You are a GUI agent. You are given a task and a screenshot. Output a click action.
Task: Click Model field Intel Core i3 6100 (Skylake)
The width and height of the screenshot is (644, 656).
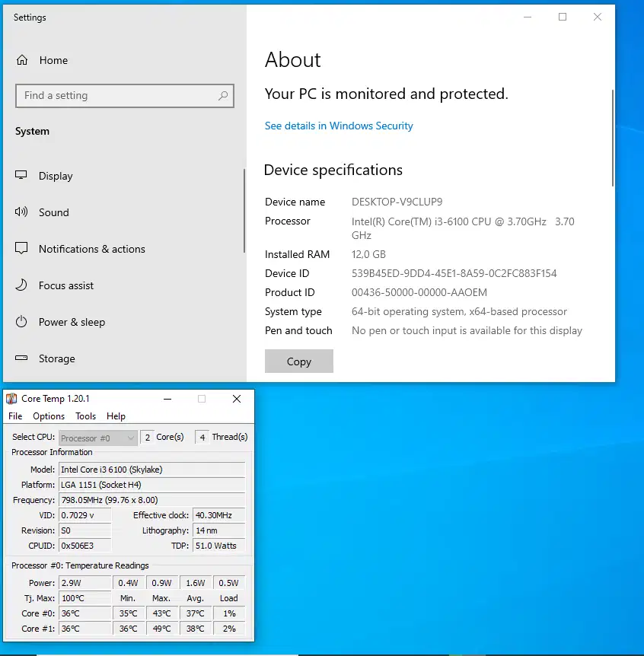(x=152, y=470)
